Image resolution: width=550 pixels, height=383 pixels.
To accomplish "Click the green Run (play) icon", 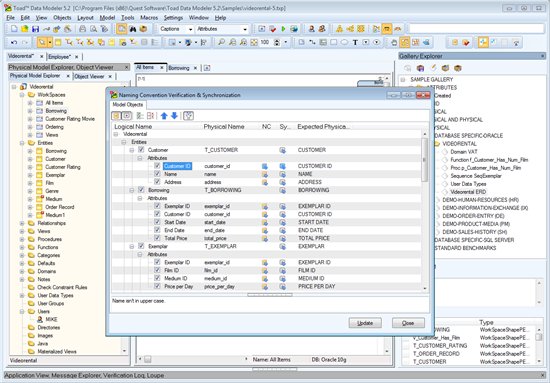I will click(283, 29).
